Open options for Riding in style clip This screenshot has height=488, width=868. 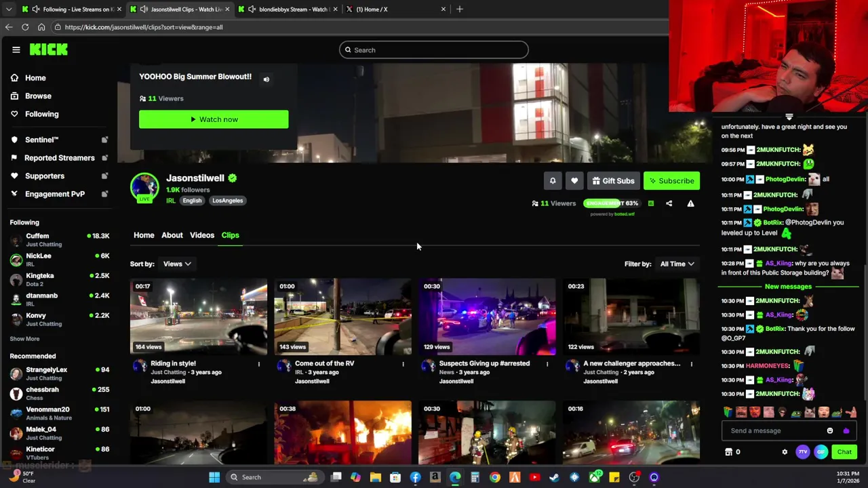coord(258,364)
